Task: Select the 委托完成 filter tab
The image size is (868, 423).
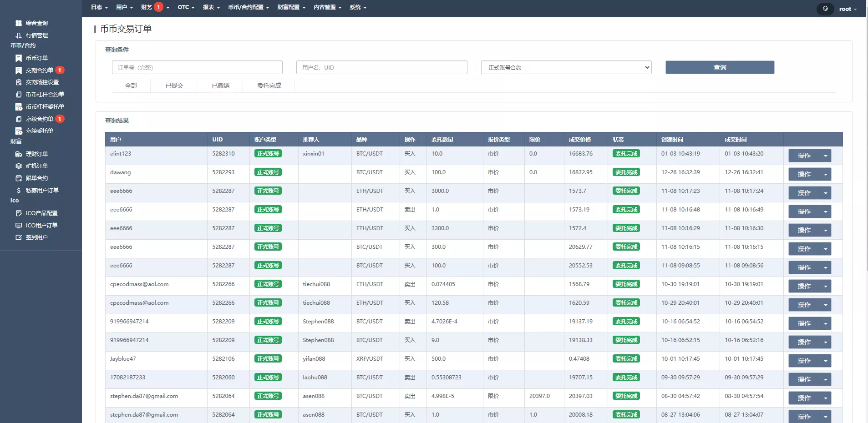Action: coord(269,86)
